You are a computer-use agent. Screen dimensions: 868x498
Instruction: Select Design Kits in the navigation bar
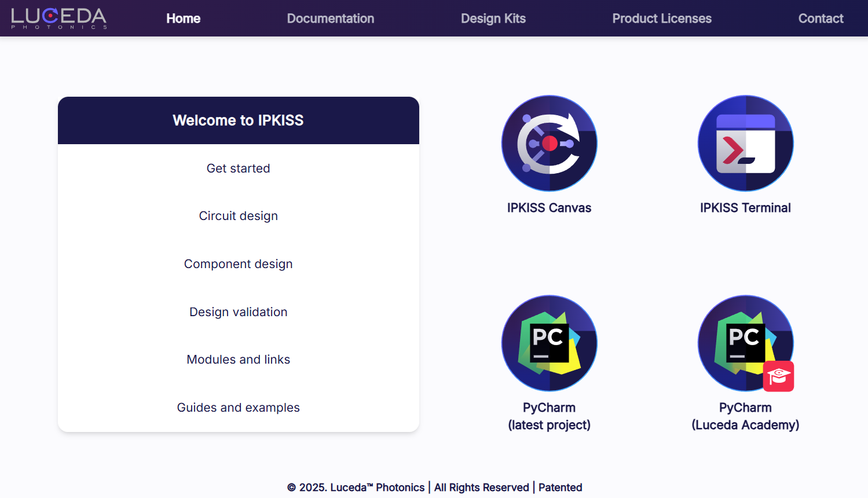493,19
